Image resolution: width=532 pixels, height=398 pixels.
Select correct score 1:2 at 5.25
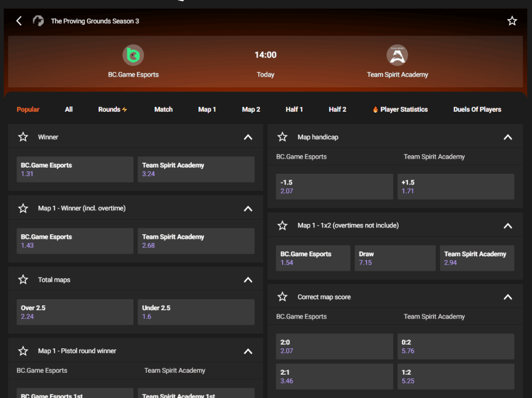(456, 376)
